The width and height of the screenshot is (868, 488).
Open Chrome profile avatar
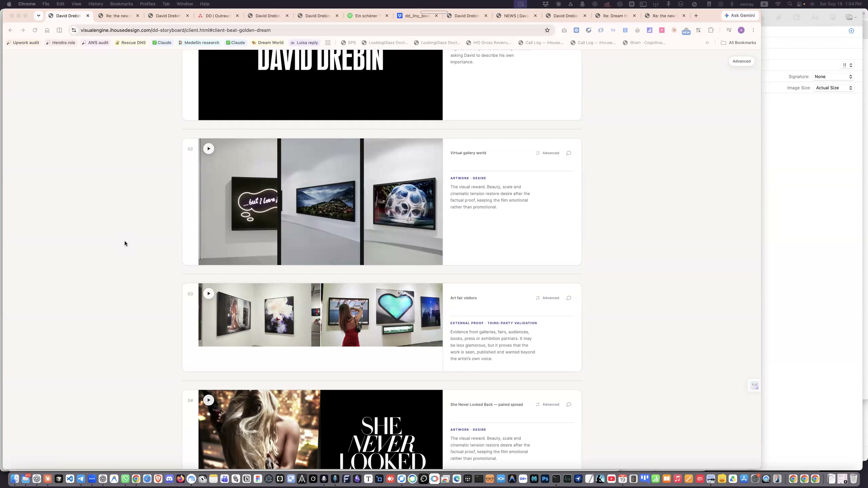click(741, 30)
